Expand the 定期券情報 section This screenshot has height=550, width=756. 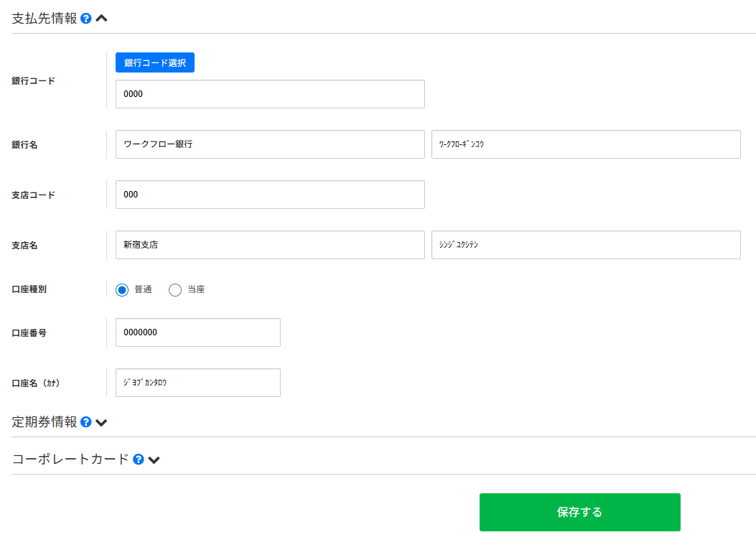tap(102, 422)
